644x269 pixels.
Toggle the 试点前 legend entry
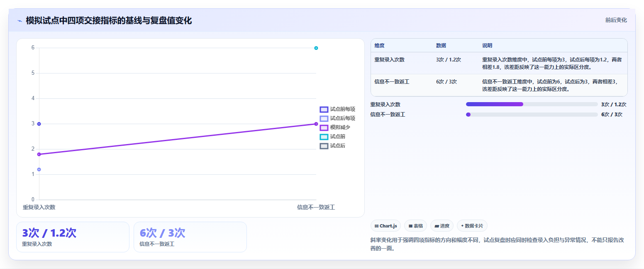tap(333, 137)
